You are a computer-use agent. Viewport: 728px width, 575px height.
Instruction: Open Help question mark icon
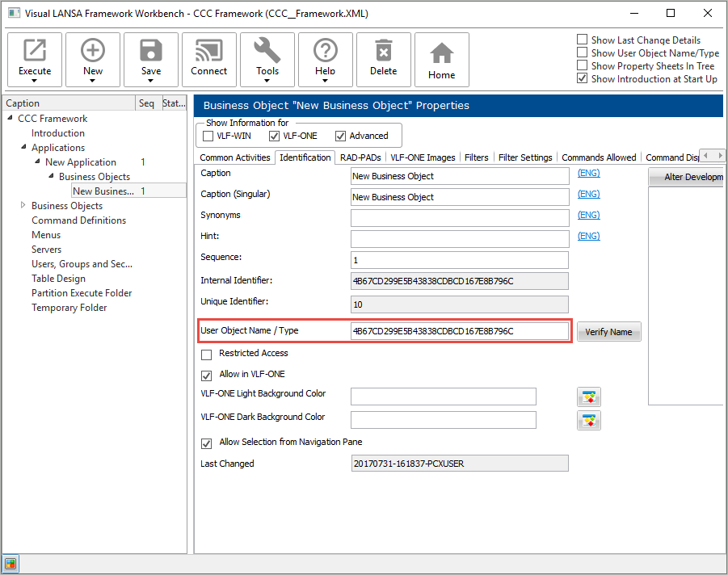(326, 52)
